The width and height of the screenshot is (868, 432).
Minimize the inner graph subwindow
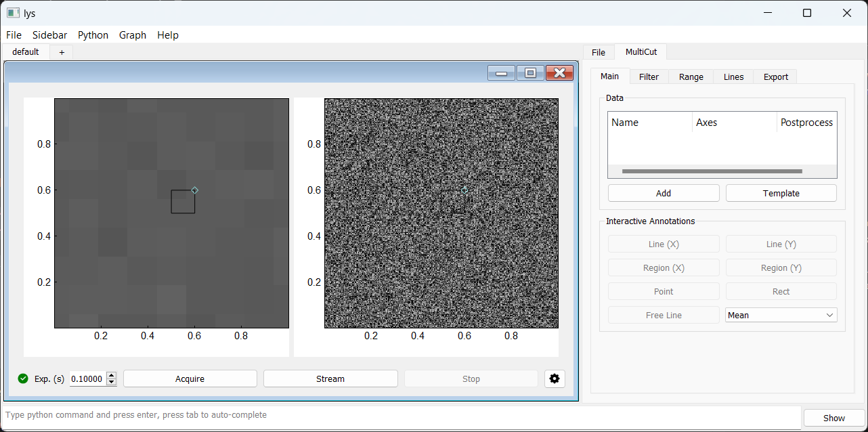(x=502, y=73)
